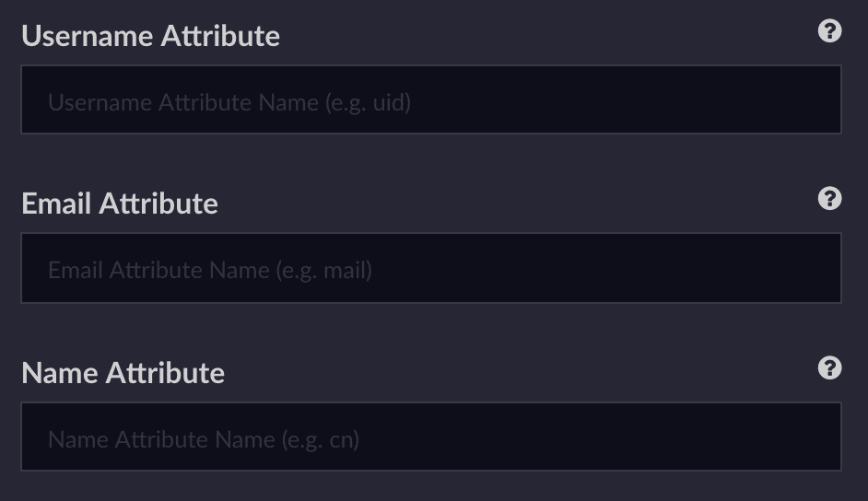Click the field with placeholder "e.g. mail"
868x501 pixels.
(x=431, y=269)
